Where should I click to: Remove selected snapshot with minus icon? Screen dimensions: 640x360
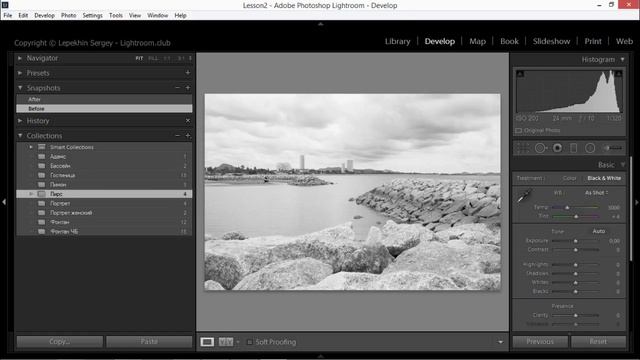[x=177, y=88]
